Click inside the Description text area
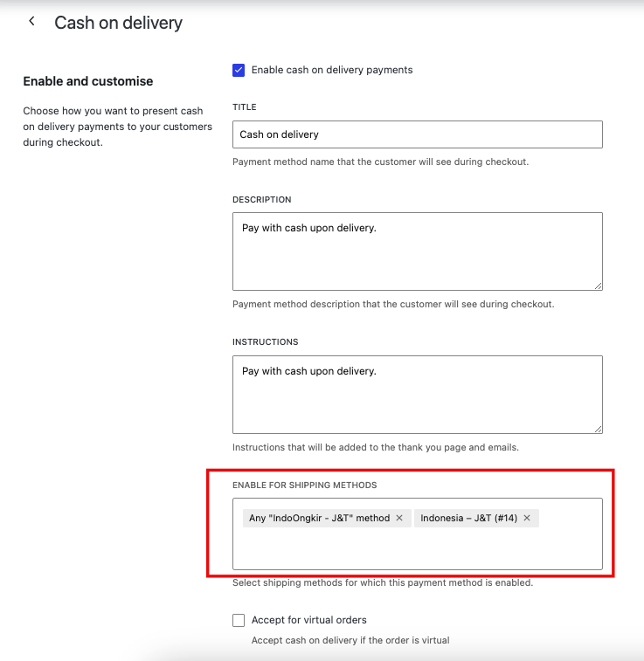 [418, 251]
